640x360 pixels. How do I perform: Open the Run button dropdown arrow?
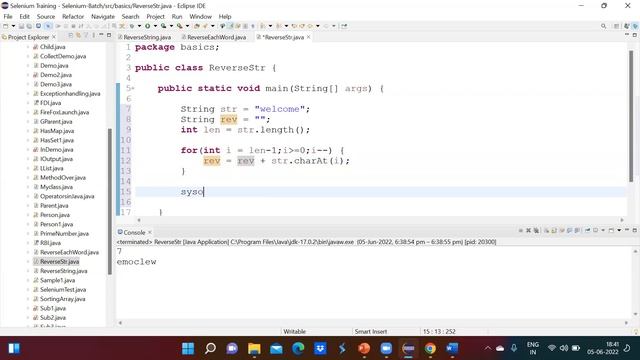[155, 26]
